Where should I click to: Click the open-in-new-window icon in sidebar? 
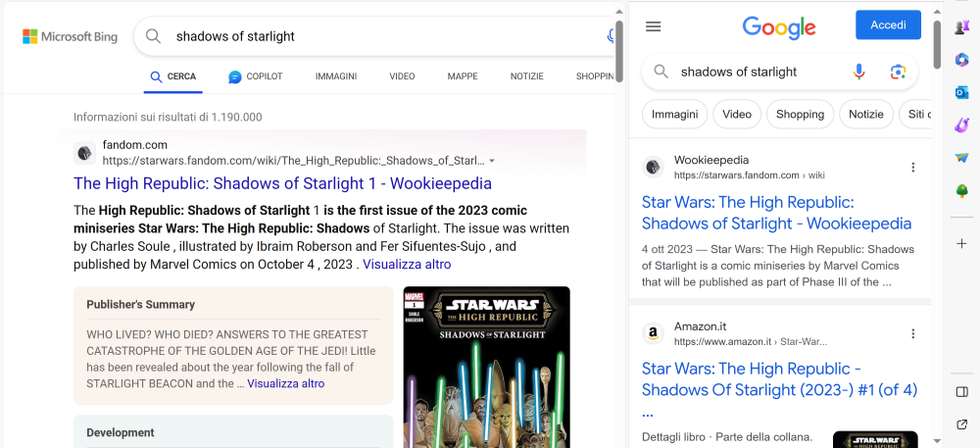pos(962,424)
